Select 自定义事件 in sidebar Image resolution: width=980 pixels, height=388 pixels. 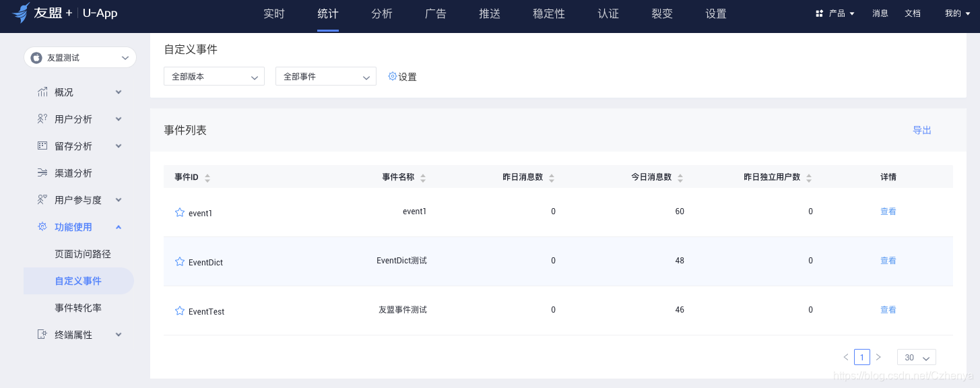[79, 281]
